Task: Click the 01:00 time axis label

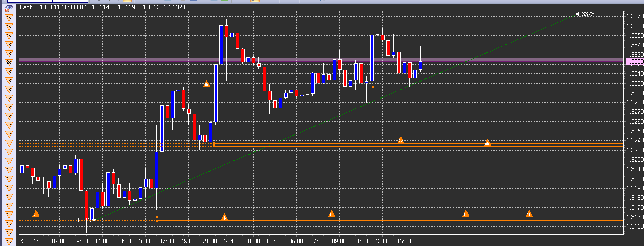Action: click(253, 241)
